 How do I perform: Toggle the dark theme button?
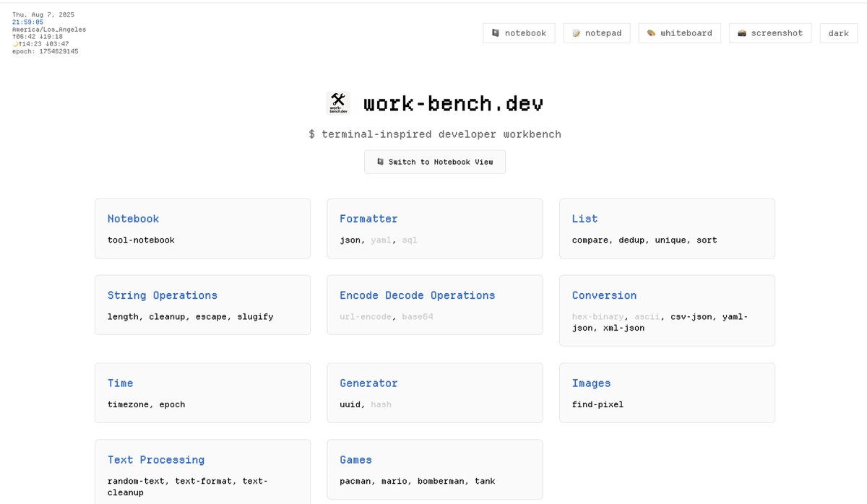839,33
